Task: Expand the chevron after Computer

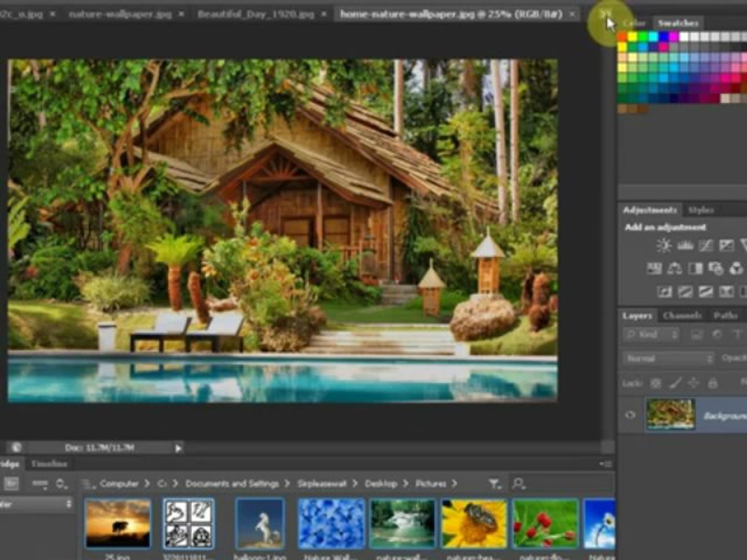Action: [147, 484]
